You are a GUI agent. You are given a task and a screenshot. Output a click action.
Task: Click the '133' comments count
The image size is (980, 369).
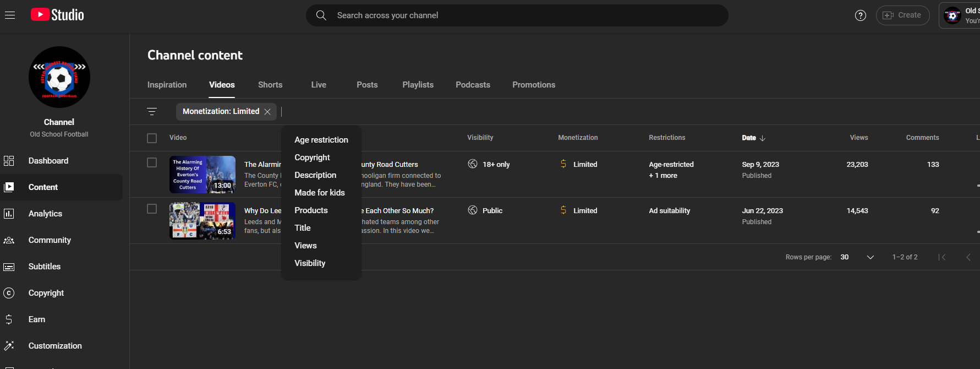(x=933, y=165)
